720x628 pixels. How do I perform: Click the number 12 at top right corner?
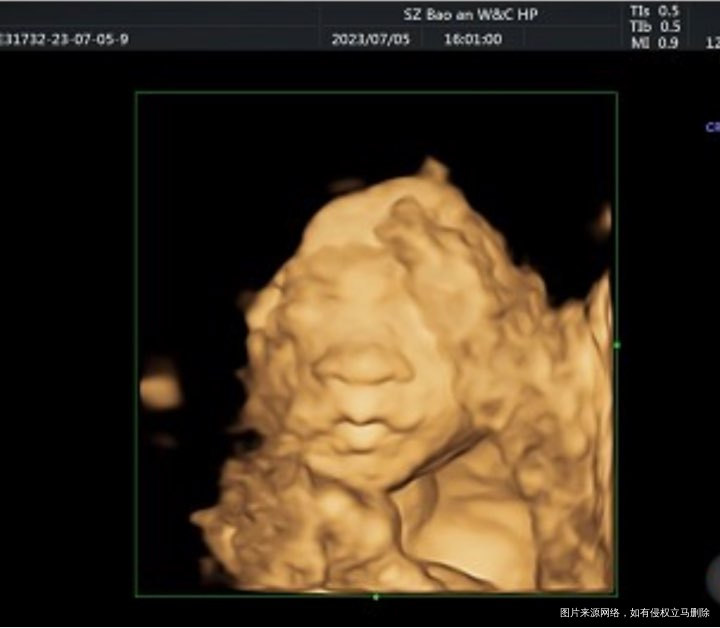[712, 44]
